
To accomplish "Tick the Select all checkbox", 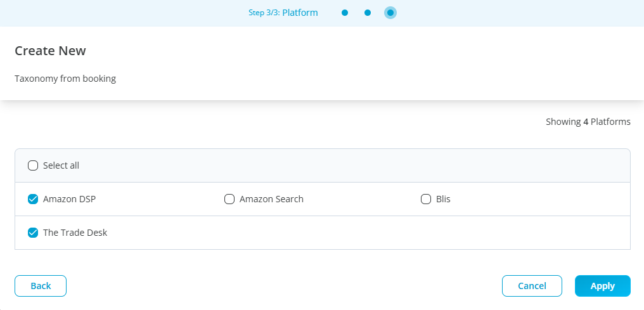I will coord(33,165).
